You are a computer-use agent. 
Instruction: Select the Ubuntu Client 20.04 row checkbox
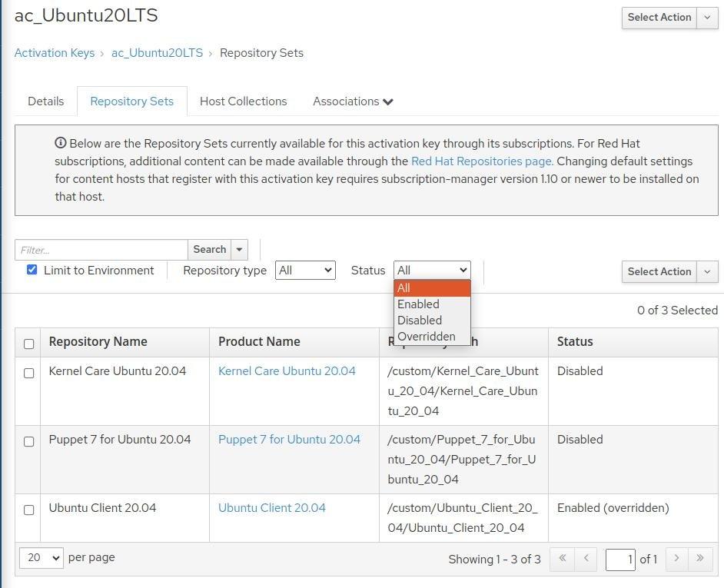(x=29, y=510)
